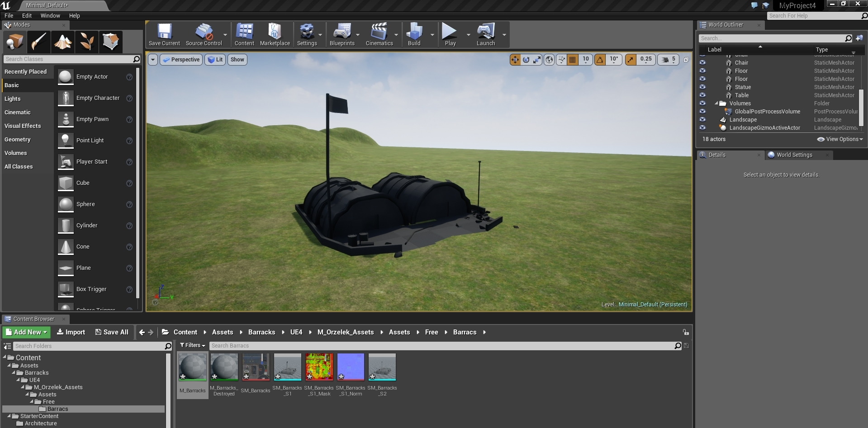Open the Window menu

point(50,15)
